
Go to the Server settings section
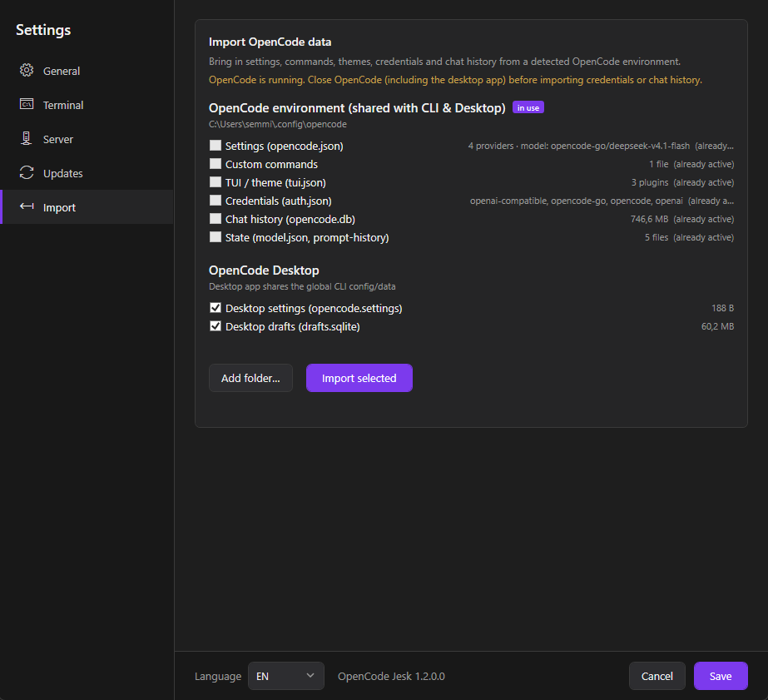pyautogui.click(x=87, y=139)
